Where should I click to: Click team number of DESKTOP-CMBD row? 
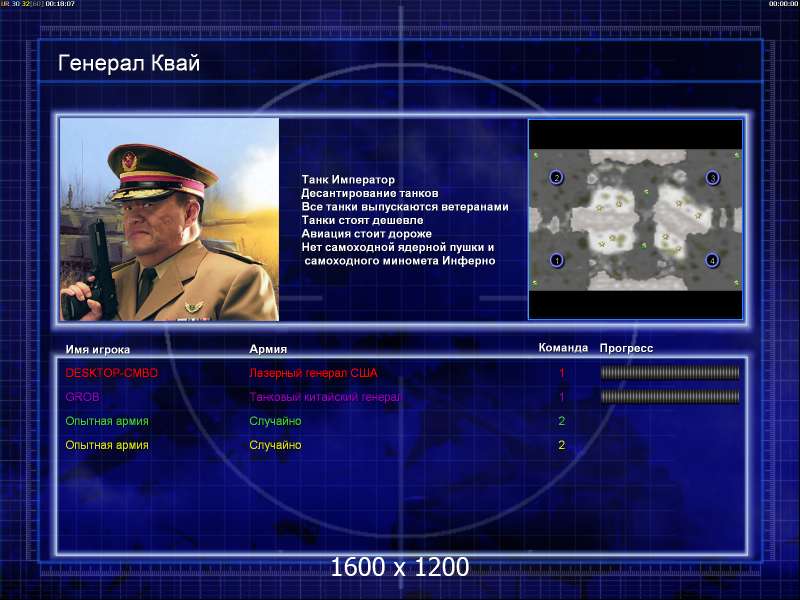click(562, 373)
